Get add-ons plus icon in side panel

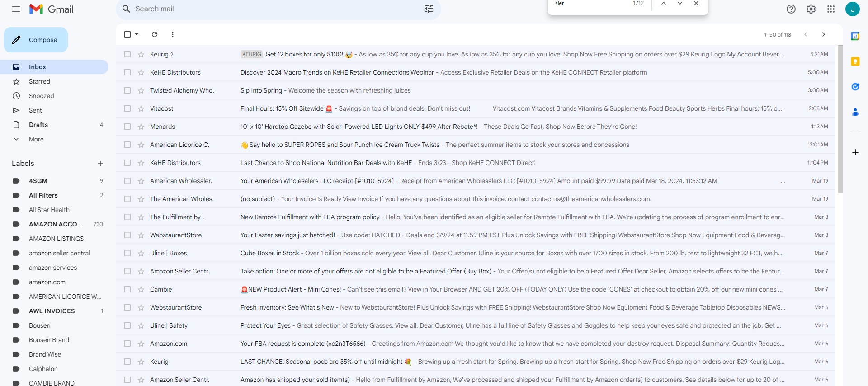click(855, 152)
